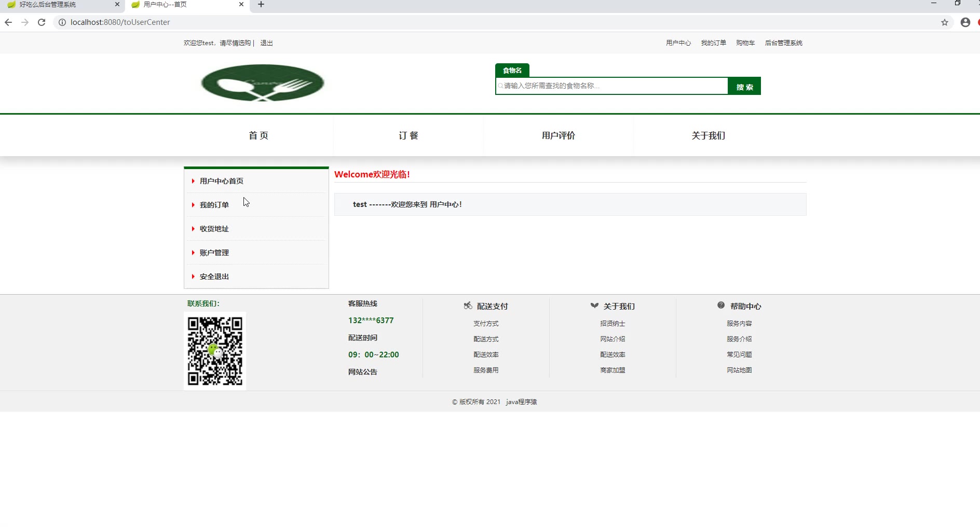Viewport: 980px width, 527px height.
Task: Select the 食物名 search tab
Action: tap(512, 71)
